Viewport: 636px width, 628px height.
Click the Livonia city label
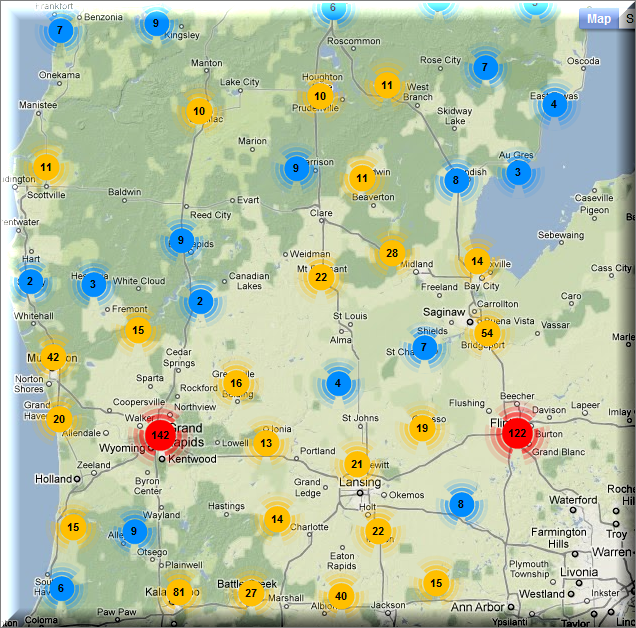pos(579,572)
